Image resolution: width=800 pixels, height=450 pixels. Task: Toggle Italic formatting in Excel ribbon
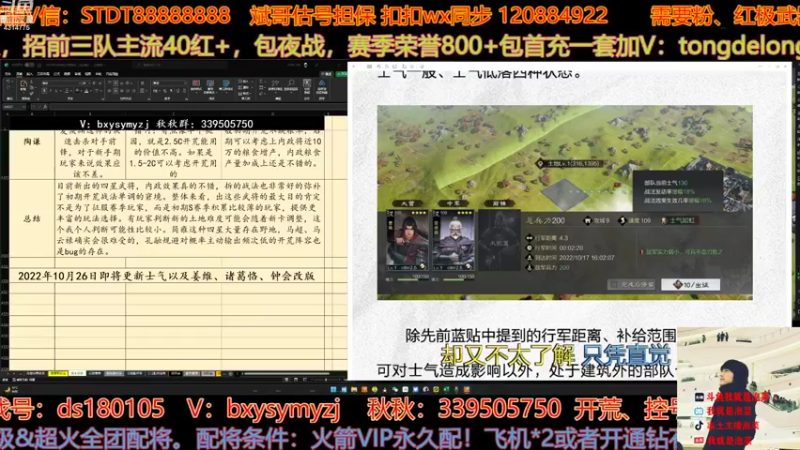click(51, 91)
